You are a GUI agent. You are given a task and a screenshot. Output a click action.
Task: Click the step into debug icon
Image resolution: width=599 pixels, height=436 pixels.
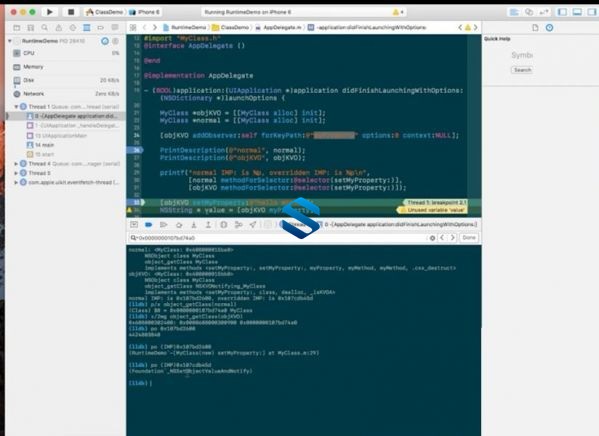tap(194, 225)
